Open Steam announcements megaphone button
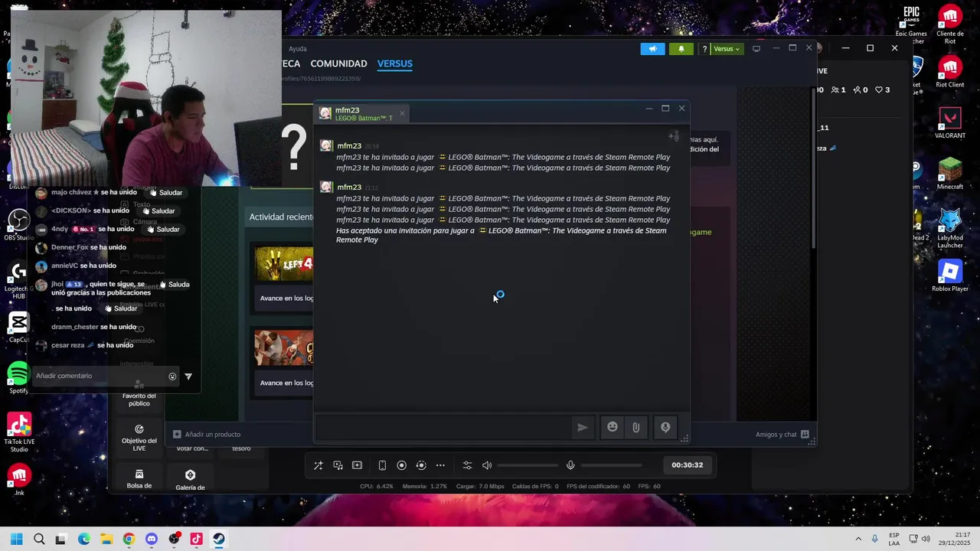 click(x=652, y=49)
